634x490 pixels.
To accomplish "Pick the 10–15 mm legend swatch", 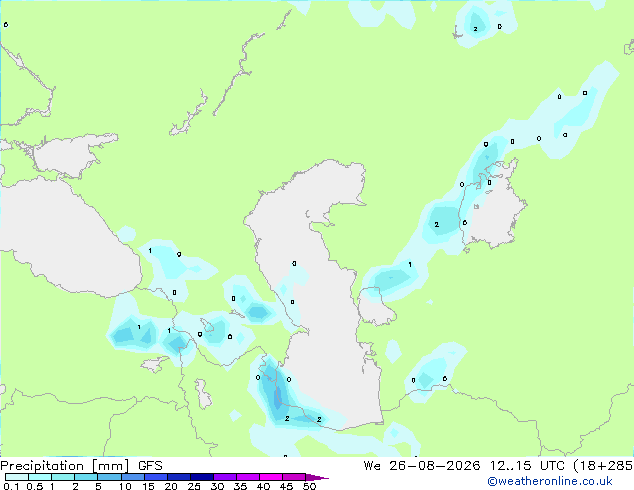I will click(x=133, y=477).
